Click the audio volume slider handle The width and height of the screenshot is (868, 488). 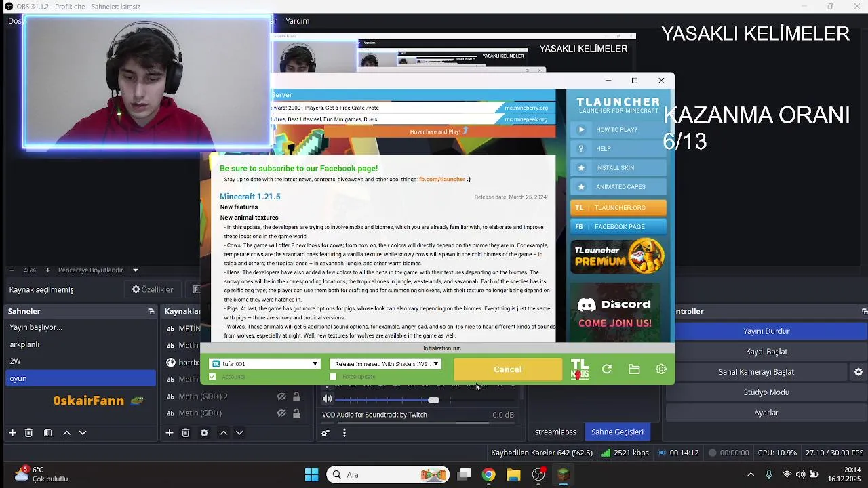point(433,400)
